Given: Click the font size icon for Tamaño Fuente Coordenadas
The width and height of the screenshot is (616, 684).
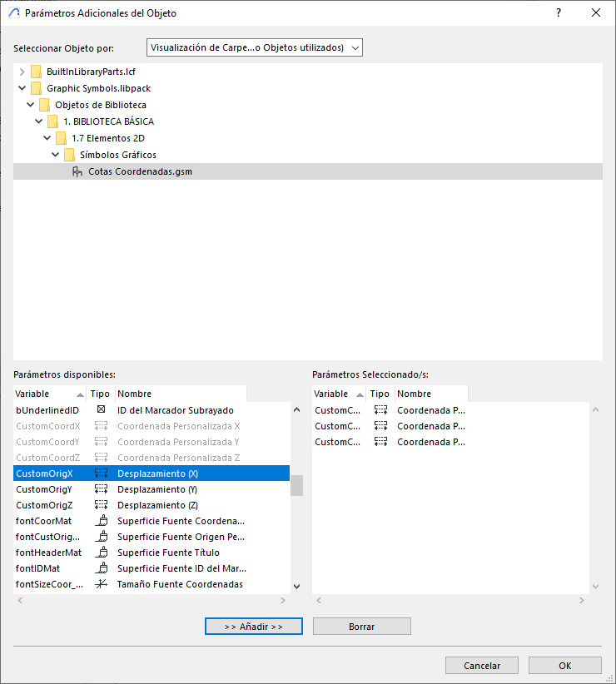Looking at the screenshot, I should [101, 584].
